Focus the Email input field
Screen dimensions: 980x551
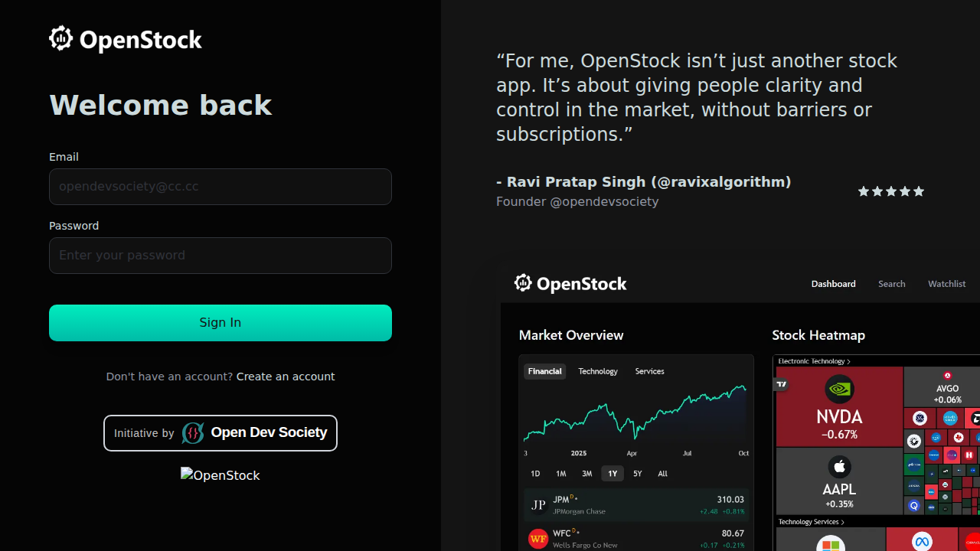pyautogui.click(x=220, y=187)
